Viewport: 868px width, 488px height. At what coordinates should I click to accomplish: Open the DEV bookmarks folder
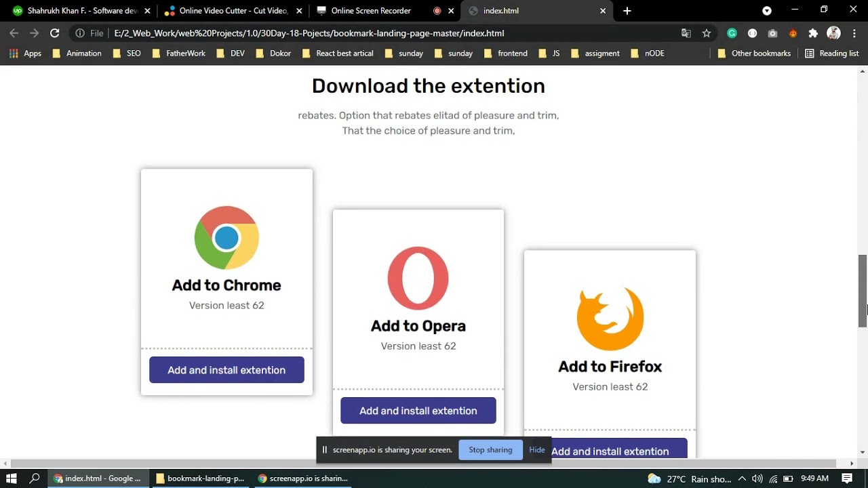click(x=230, y=54)
